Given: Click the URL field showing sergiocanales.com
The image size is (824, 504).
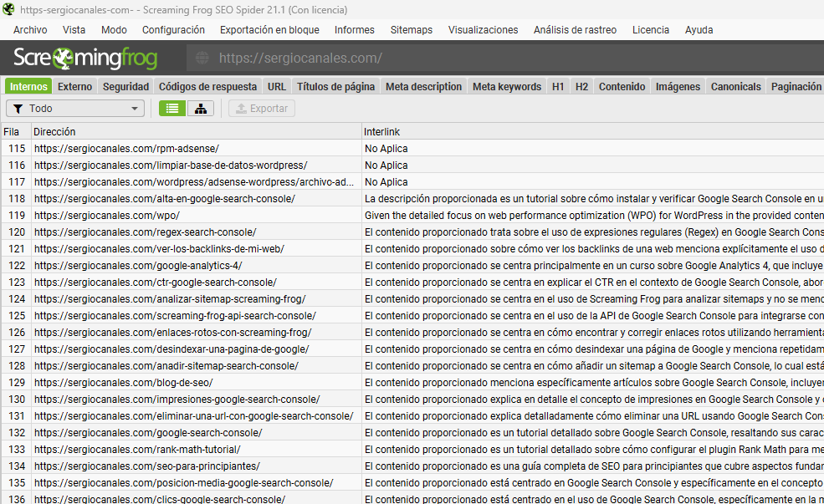Looking at the screenshot, I should click(504, 58).
